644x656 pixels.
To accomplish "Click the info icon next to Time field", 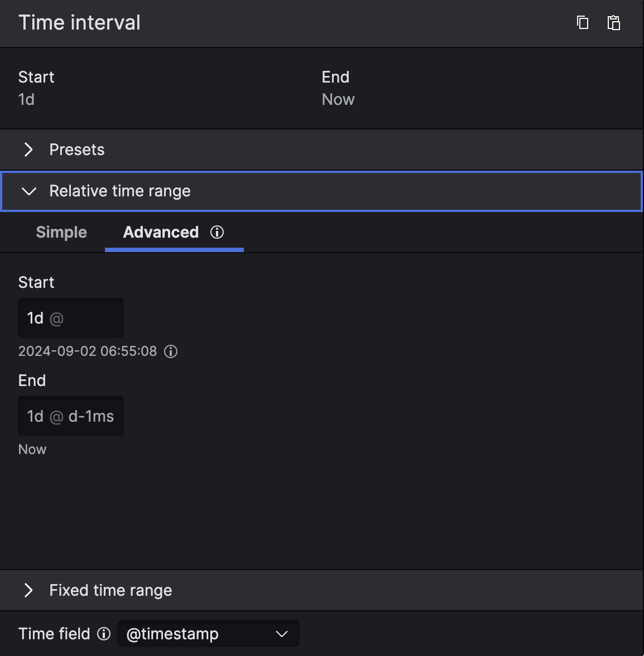I will [104, 634].
